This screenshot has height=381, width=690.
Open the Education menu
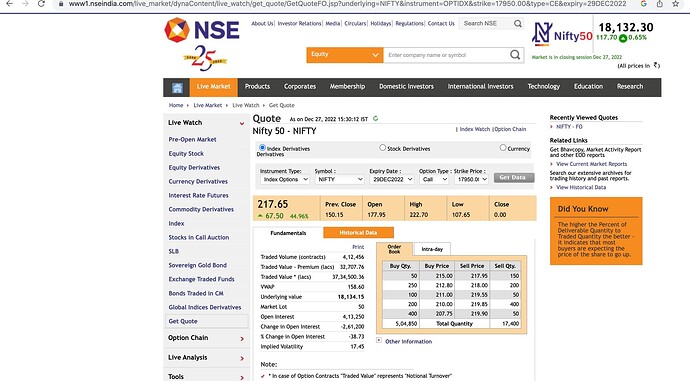[588, 87]
